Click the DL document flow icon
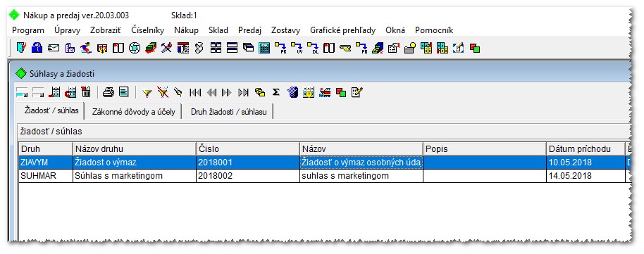The image size is (644, 254). [313, 48]
